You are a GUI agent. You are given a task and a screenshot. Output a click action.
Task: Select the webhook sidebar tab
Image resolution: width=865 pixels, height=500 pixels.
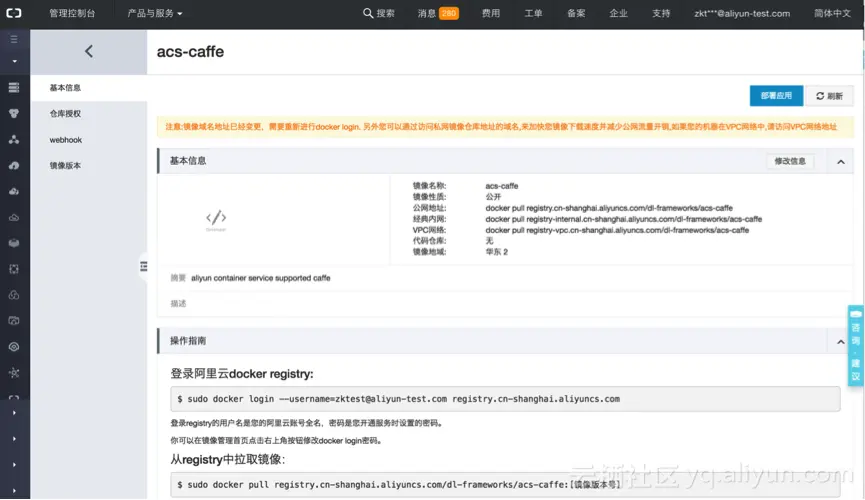[x=89, y=140]
